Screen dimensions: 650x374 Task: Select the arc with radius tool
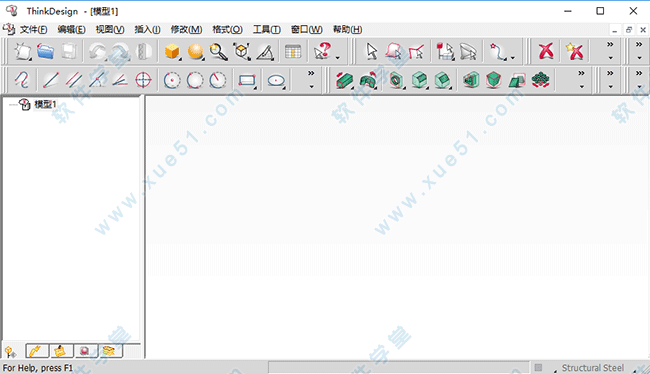[218, 80]
